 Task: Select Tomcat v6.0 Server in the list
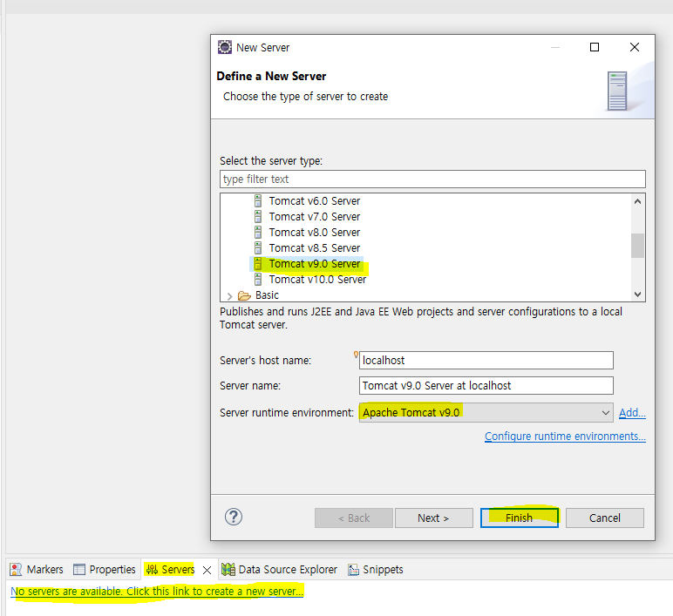314,200
